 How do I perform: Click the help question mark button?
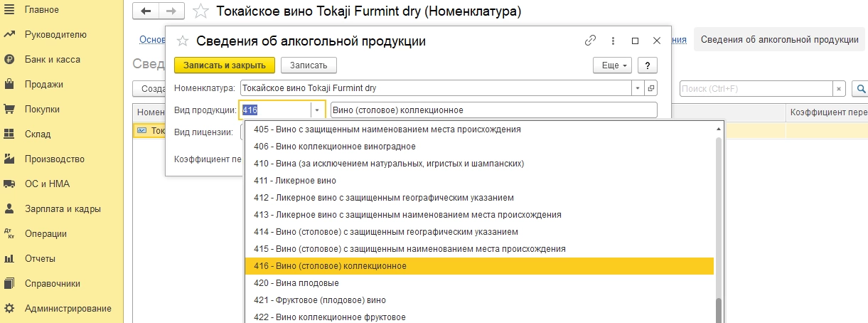(x=647, y=65)
